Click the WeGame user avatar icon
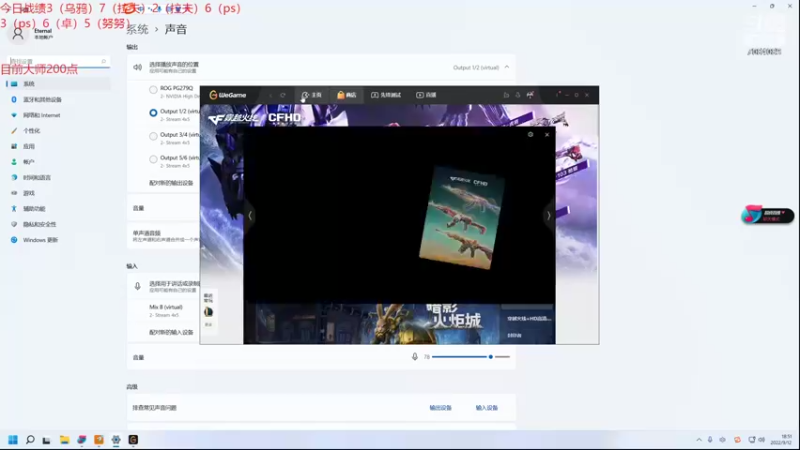The image size is (800, 450). (x=530, y=95)
